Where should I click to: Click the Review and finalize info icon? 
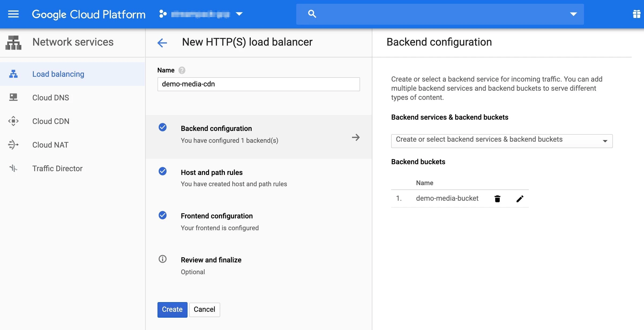163,259
